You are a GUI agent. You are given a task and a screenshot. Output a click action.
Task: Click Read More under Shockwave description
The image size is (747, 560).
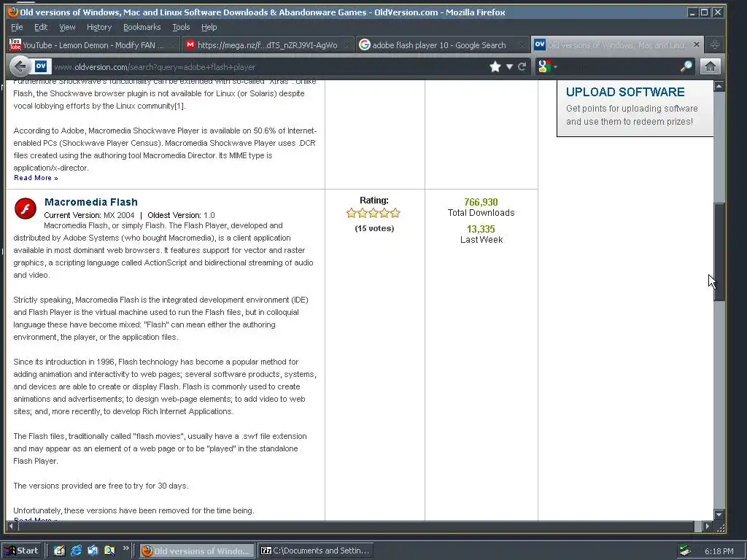pyautogui.click(x=36, y=178)
